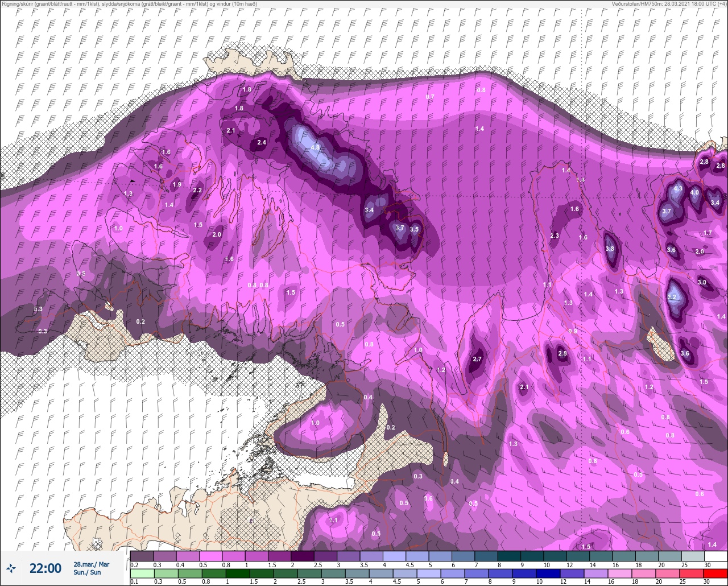Image resolution: width=728 pixels, height=586 pixels.
Task: Select the pale green legend swatch starting at 0.1
Action: 142,573
